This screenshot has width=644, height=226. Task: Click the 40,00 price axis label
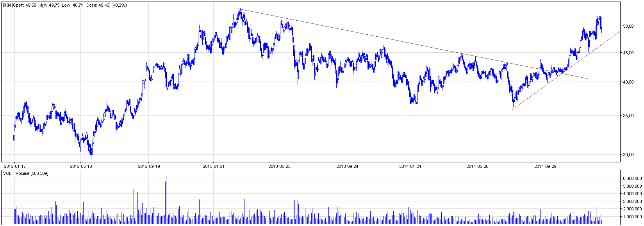point(628,82)
